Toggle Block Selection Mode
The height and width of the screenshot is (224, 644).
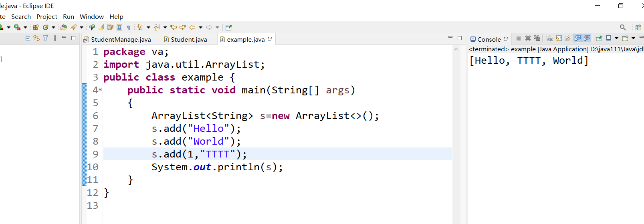tap(119, 27)
